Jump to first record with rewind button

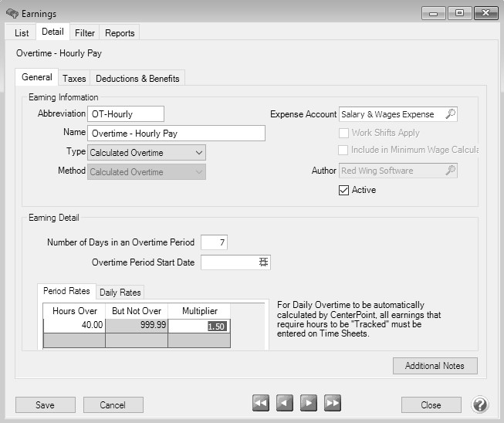click(x=261, y=404)
